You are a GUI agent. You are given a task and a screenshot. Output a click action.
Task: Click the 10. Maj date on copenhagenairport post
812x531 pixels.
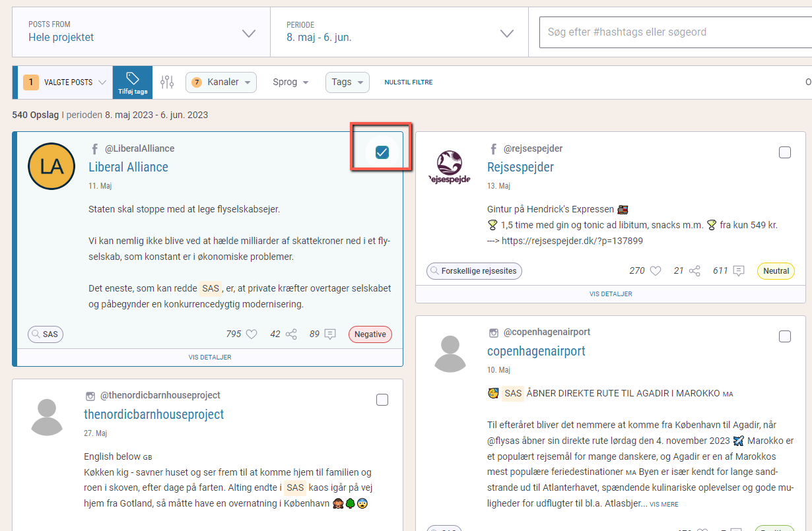(x=499, y=369)
